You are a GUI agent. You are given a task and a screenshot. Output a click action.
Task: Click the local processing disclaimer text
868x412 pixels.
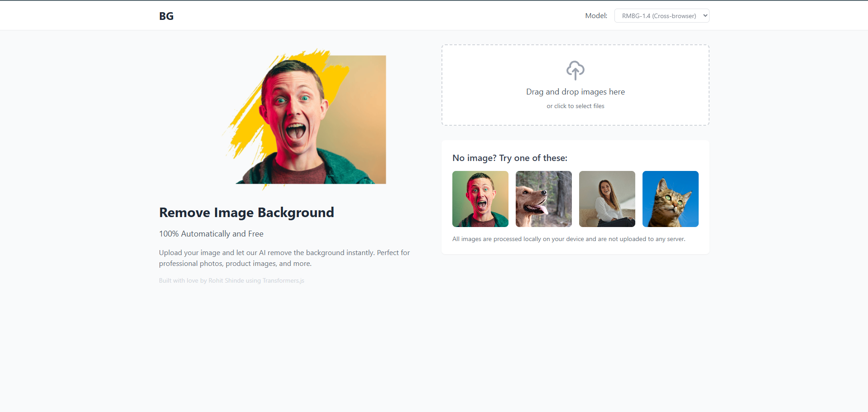(568, 239)
